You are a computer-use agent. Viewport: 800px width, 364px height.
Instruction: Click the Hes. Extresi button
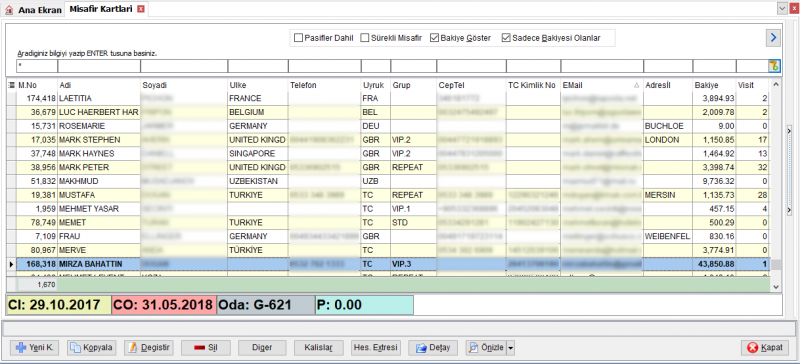click(x=376, y=348)
